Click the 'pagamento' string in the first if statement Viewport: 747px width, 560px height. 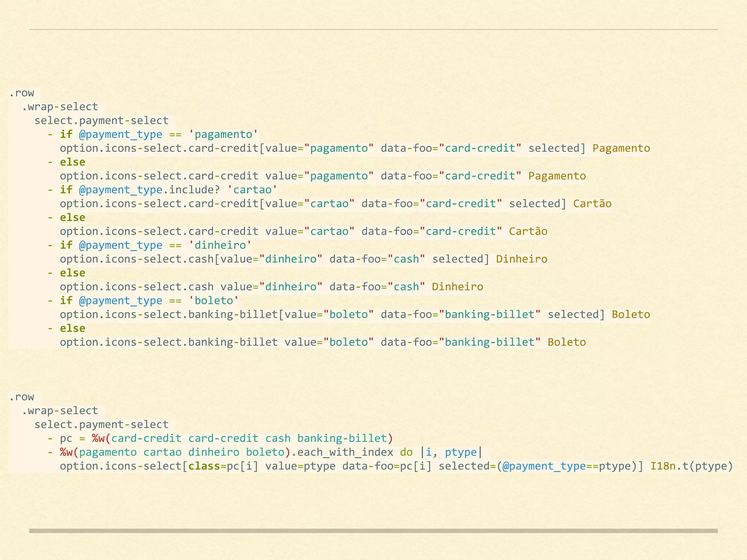223,135
